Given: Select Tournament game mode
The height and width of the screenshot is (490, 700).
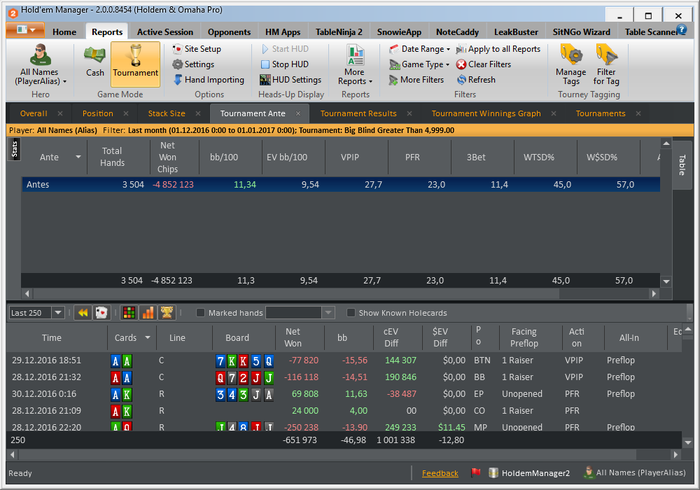Looking at the screenshot, I should tap(135, 64).
